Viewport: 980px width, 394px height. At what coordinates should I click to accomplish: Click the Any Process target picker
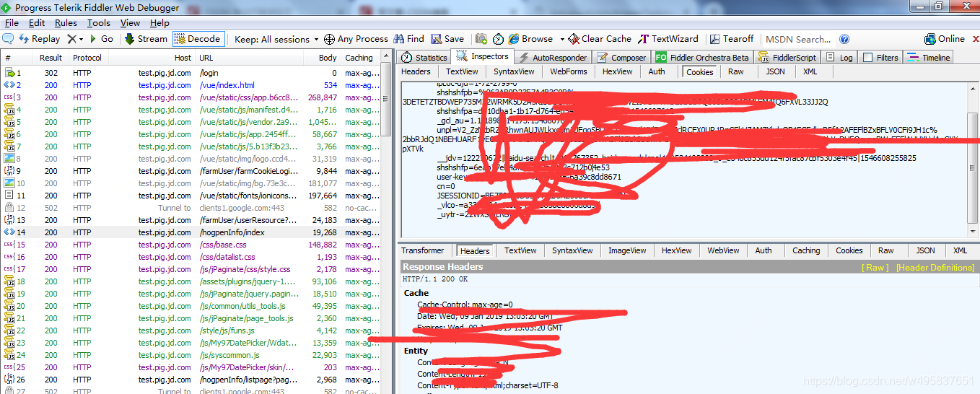coord(356,39)
